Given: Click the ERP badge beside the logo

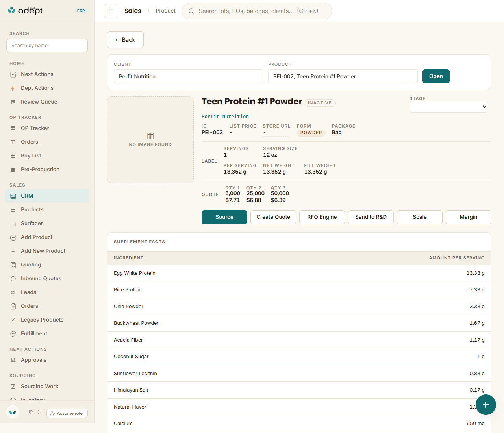Looking at the screenshot, I should click(81, 11).
